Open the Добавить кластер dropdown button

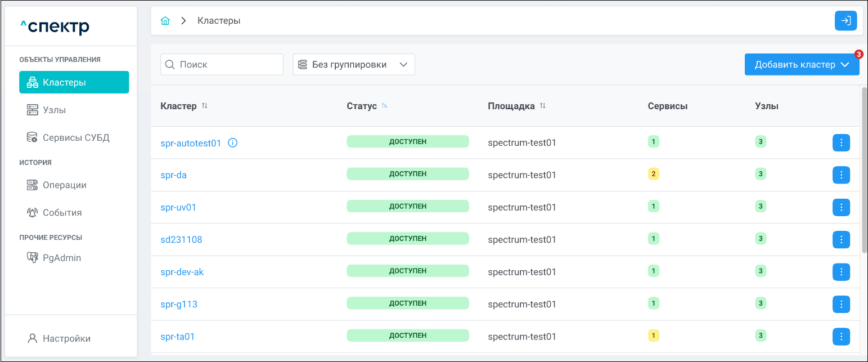pyautogui.click(x=802, y=65)
